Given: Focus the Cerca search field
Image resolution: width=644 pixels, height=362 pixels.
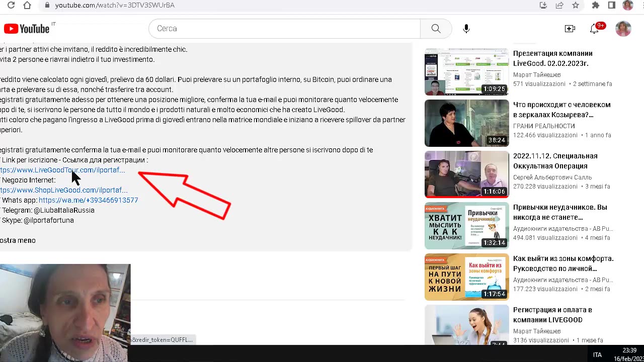Looking at the screenshot, I should tap(284, 29).
